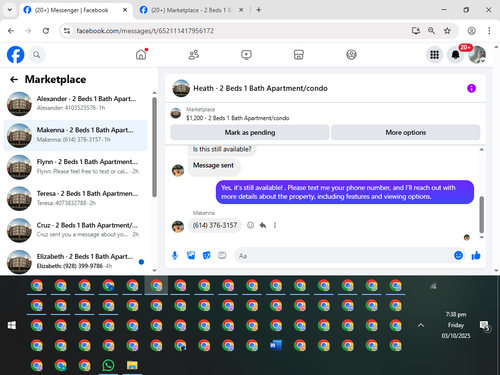Open the Facebook home logo
500x375 pixels.
tap(15, 55)
